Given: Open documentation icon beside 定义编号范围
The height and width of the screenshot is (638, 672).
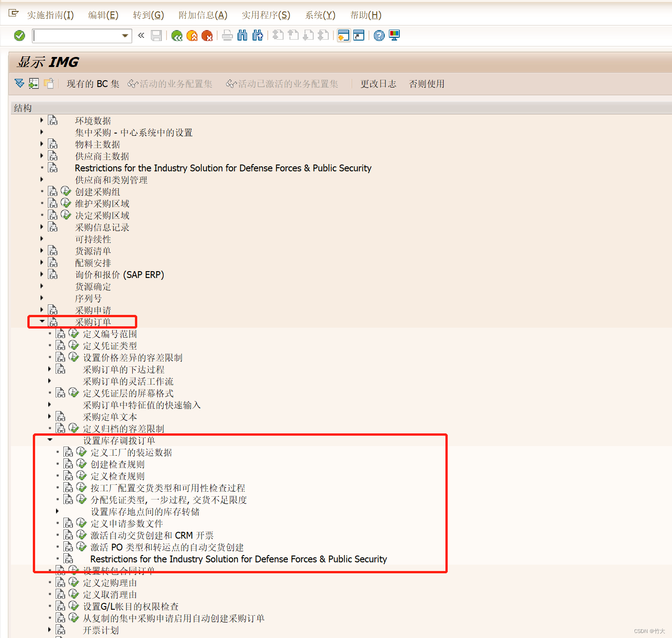Looking at the screenshot, I should click(x=61, y=333).
